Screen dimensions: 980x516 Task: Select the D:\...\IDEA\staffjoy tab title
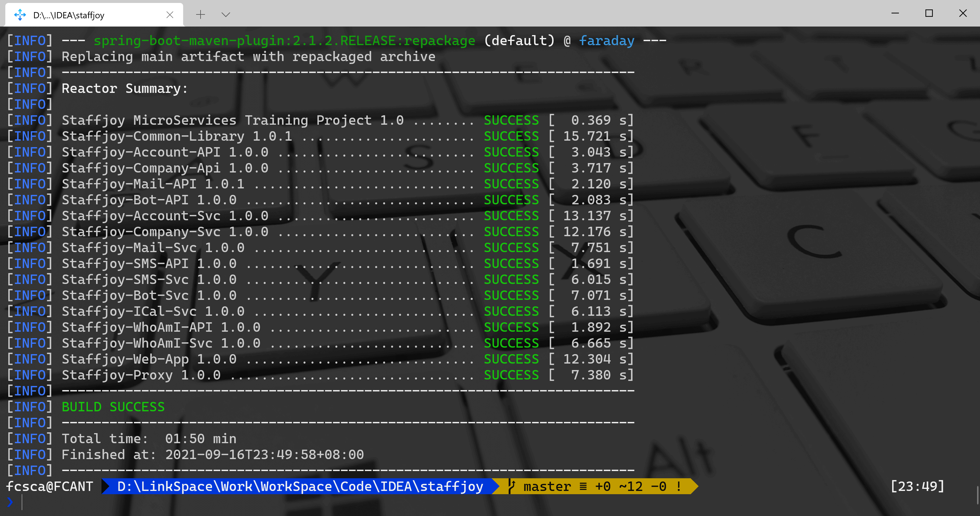69,15
